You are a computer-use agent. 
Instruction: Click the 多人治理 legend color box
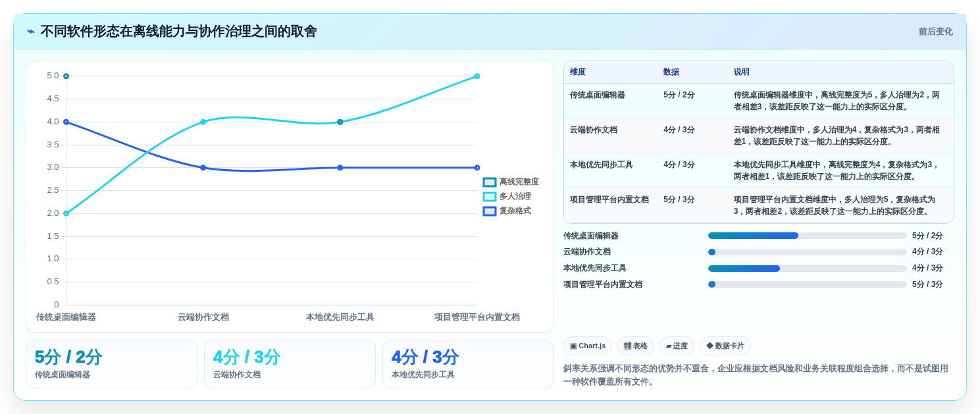(x=490, y=197)
